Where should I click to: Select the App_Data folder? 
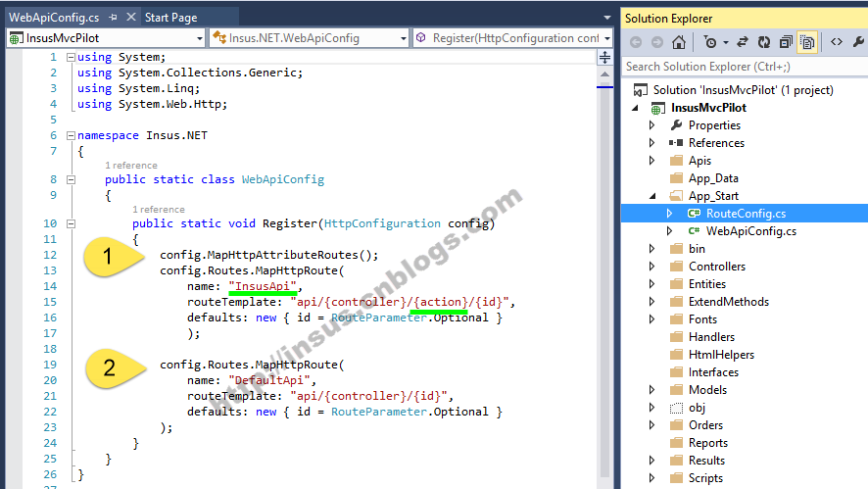tap(713, 178)
